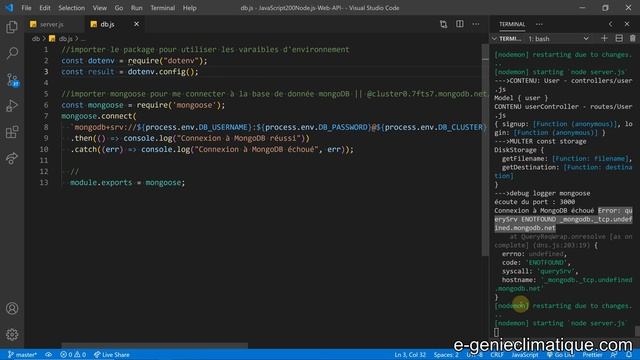The width and height of the screenshot is (640, 360).
Task: Select JavaScript language mode in status bar
Action: (x=525, y=355)
